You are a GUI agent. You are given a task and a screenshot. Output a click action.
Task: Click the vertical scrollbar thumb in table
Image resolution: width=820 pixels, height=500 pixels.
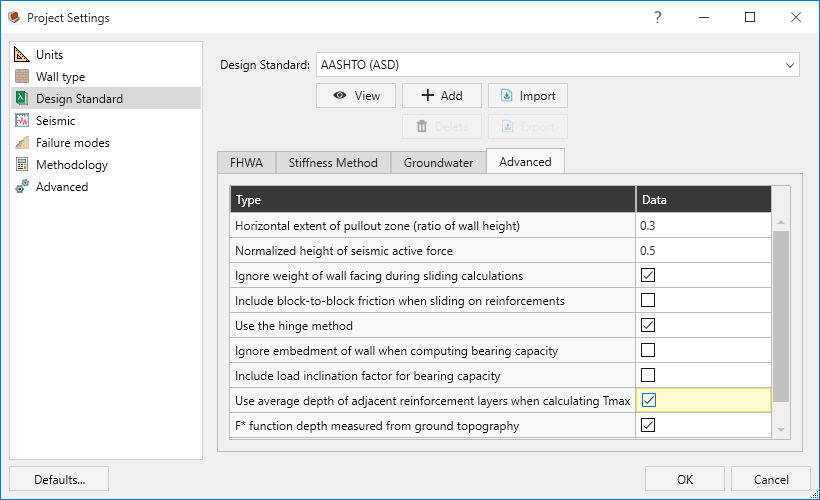tap(781, 316)
